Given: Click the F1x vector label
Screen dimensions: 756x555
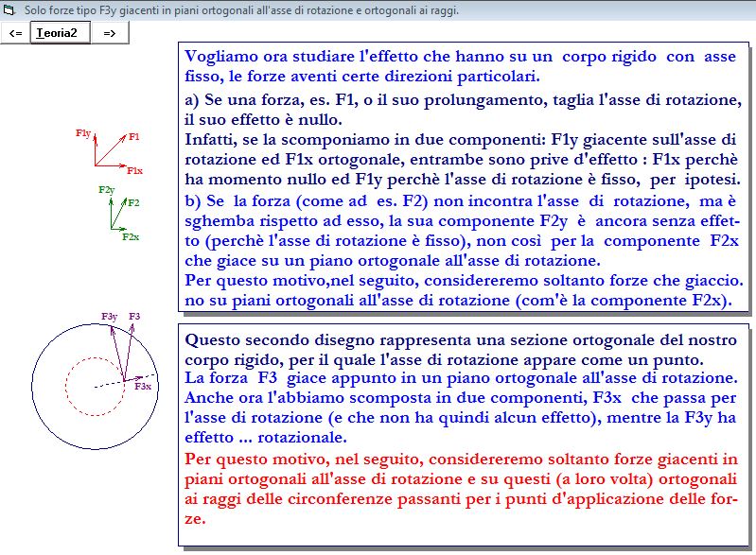Looking at the screenshot, I should click(135, 170).
